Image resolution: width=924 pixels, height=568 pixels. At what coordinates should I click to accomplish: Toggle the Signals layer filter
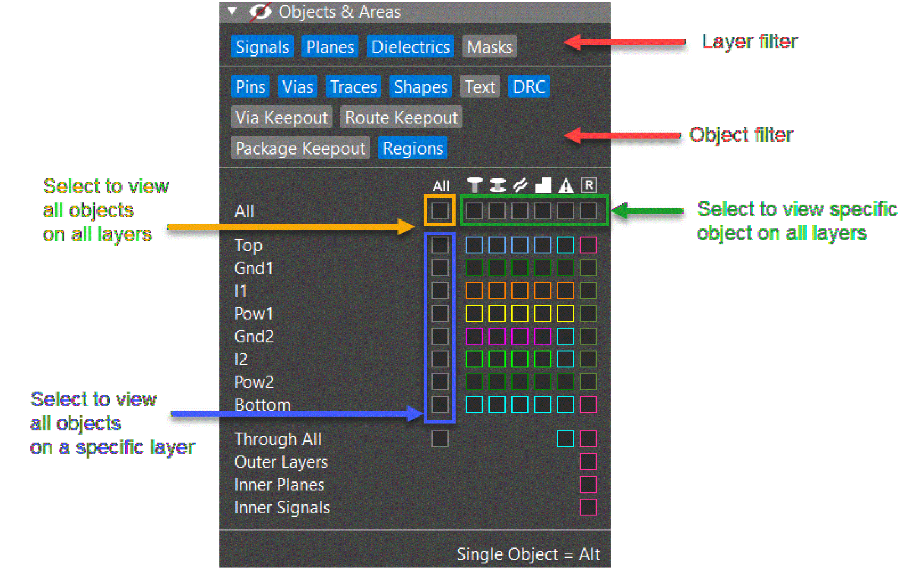click(x=262, y=46)
